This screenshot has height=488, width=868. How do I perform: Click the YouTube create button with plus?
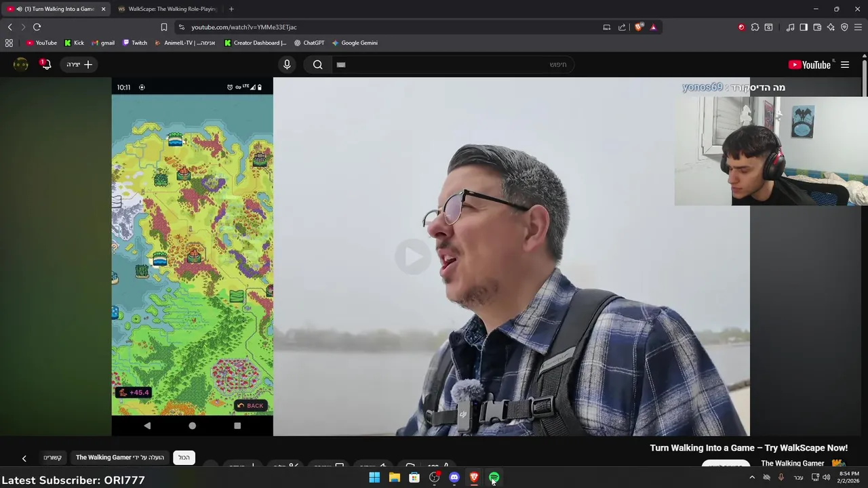click(x=79, y=64)
